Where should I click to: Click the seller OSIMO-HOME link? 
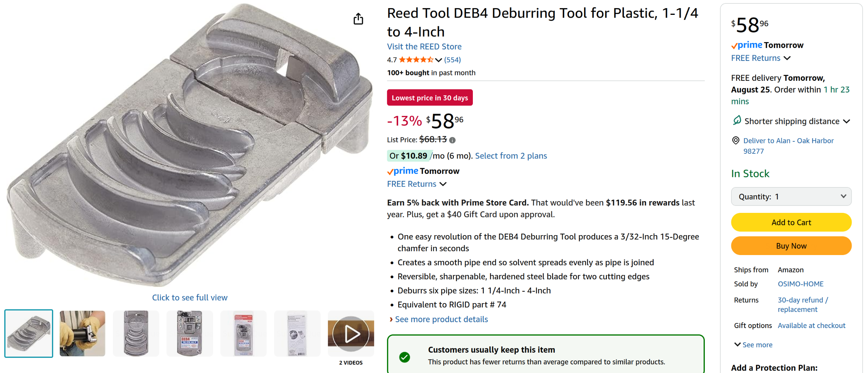[x=800, y=284]
